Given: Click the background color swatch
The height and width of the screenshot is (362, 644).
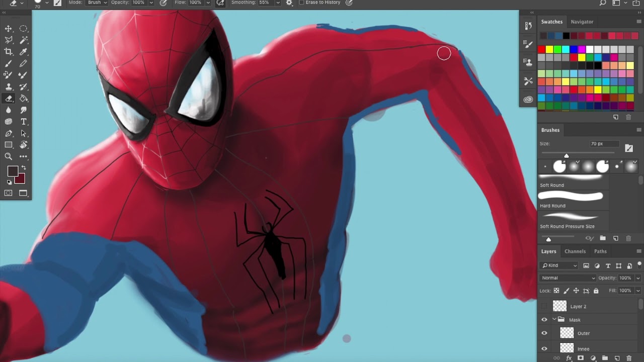Looking at the screenshot, I should pos(20,179).
